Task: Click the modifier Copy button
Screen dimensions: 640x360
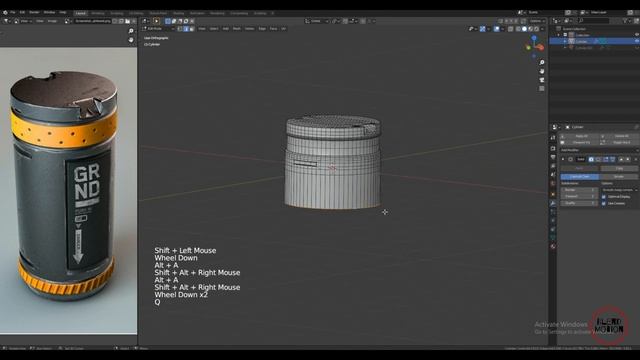Action: coord(619,168)
